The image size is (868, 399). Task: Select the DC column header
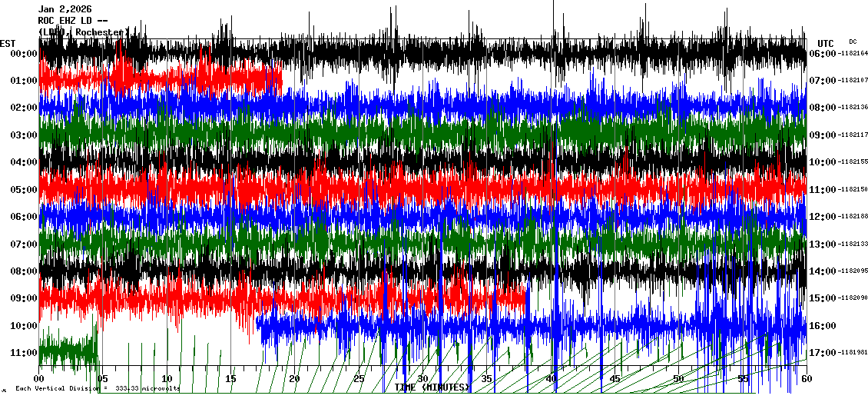point(853,42)
